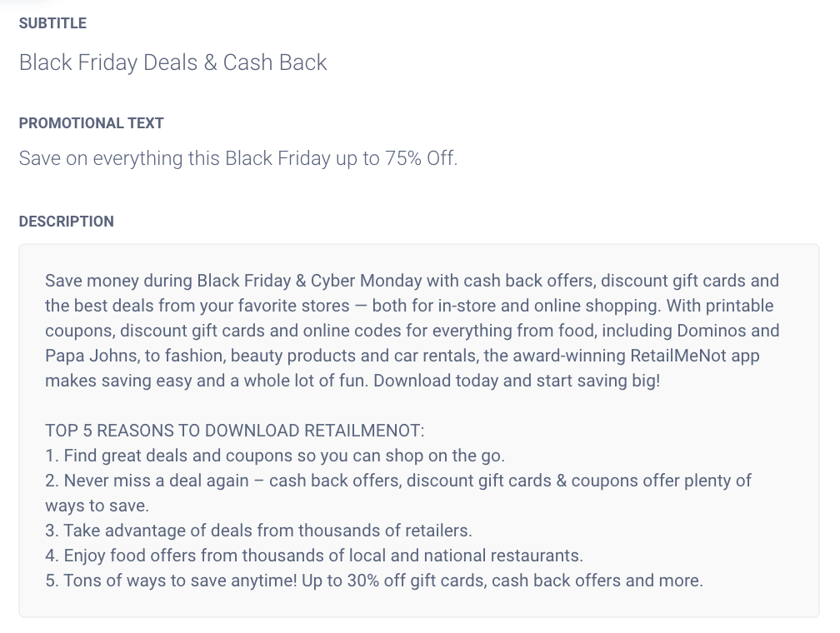Click the SUBTITLE section label
The height and width of the screenshot is (633, 840).
pyautogui.click(x=52, y=23)
